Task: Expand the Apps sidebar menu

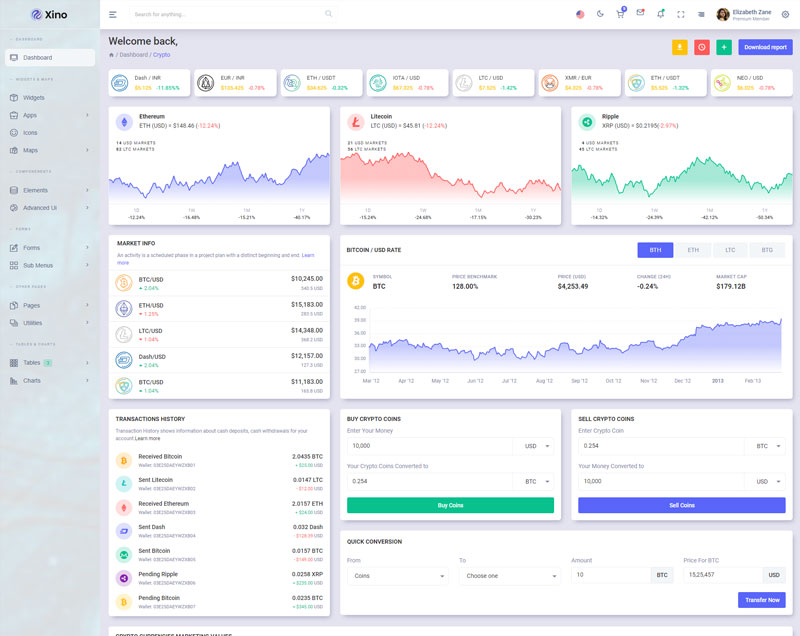Action: (x=50, y=115)
